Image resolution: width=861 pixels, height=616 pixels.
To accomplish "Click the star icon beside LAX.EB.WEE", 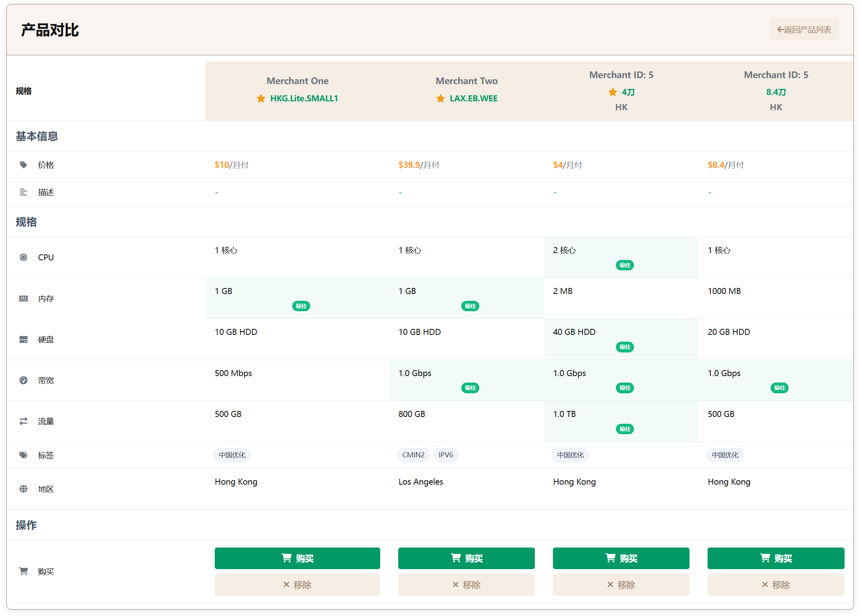I will tap(440, 99).
